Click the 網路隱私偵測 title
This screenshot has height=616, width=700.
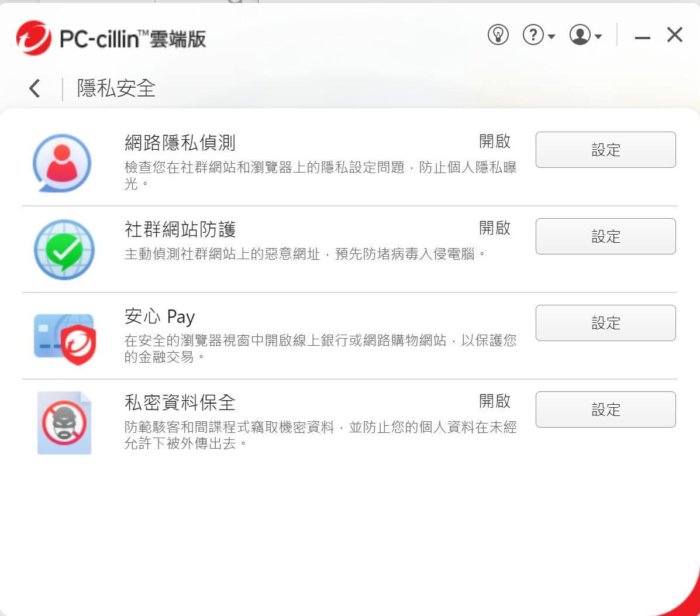point(180,143)
